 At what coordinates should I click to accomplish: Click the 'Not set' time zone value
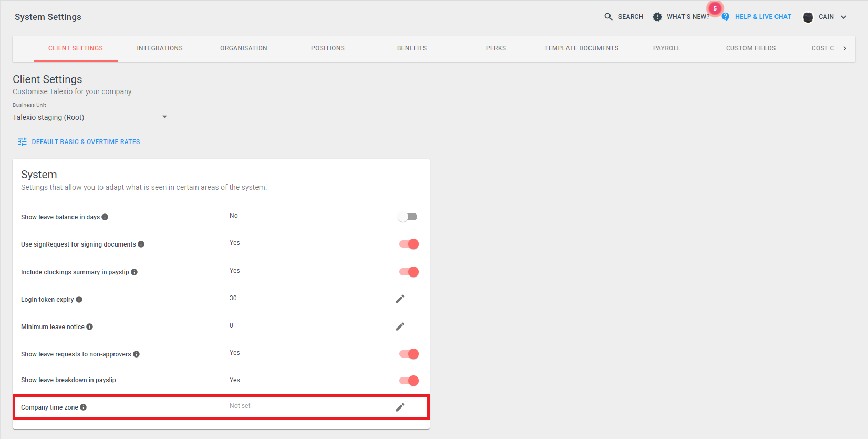click(x=240, y=406)
